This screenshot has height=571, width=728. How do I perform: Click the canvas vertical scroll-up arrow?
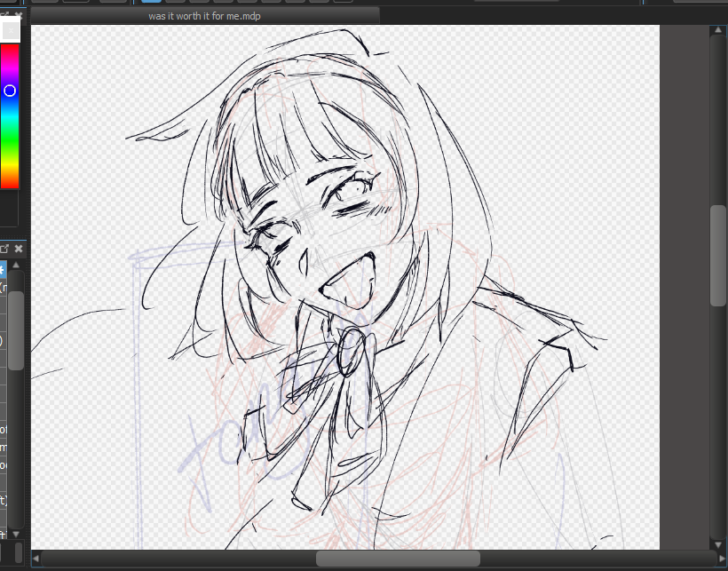718,29
